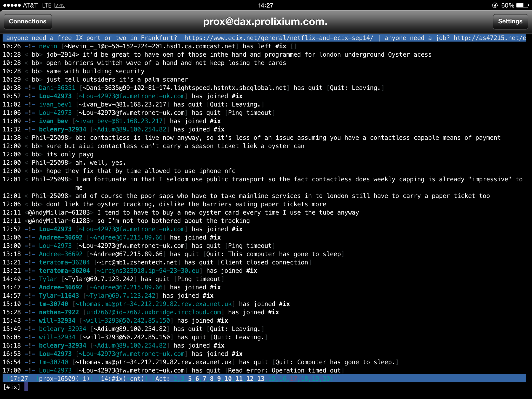Image resolution: width=532 pixels, height=399 pixels.
Task: Tap bcleary-32934 in the 11:32 join line
Action: 63,129
